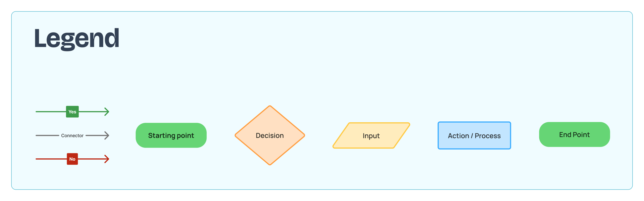Select the Legend heading text

(x=76, y=38)
